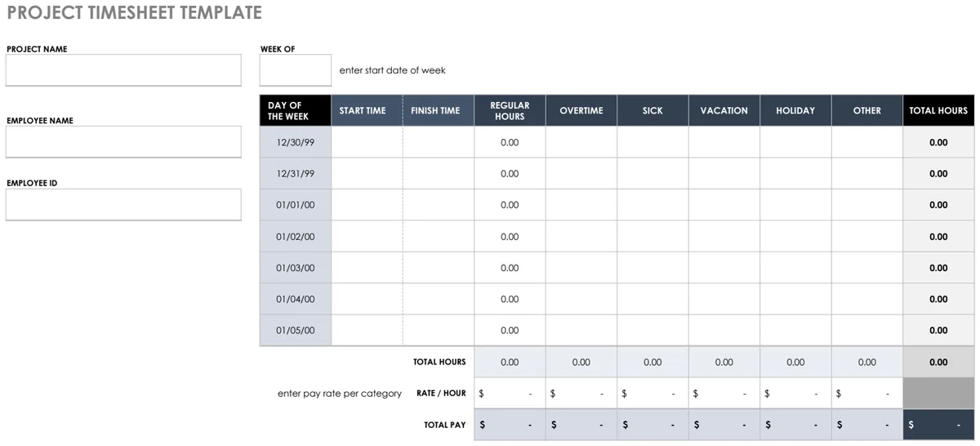Click the date cell 01/03/00
The height and width of the screenshot is (446, 980).
click(296, 268)
